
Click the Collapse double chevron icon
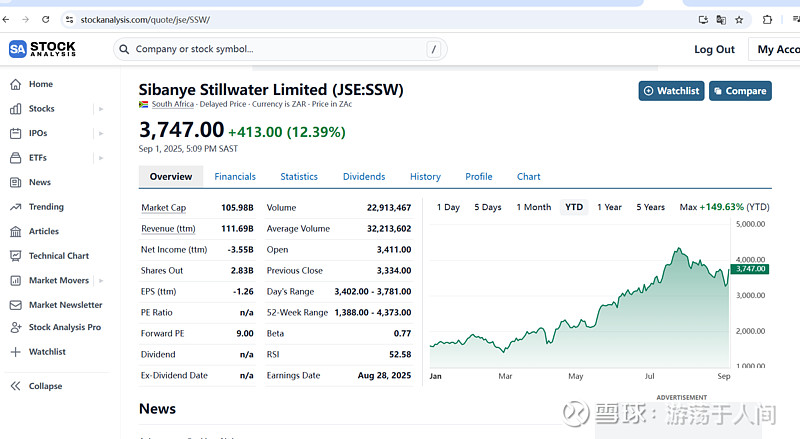click(16, 386)
